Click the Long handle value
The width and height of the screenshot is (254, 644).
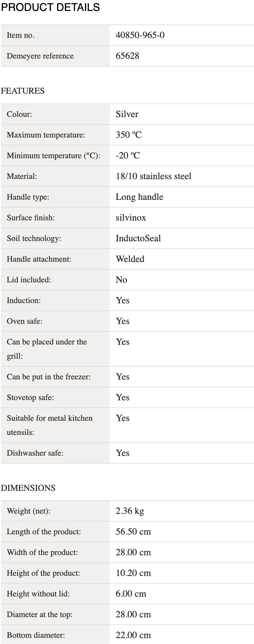click(x=139, y=197)
